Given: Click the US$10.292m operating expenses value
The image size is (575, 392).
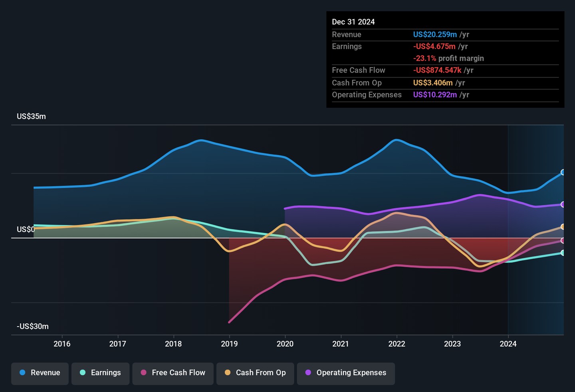Looking at the screenshot, I should [x=435, y=95].
